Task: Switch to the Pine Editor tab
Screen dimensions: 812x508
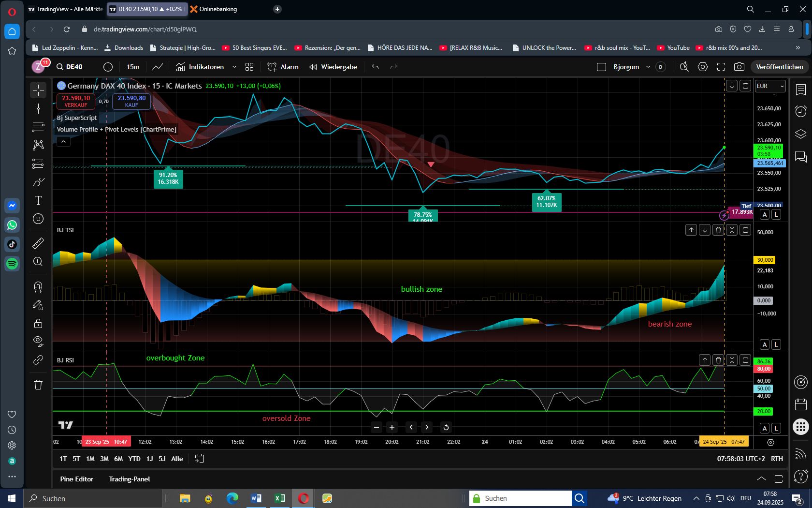Action: coord(76,479)
